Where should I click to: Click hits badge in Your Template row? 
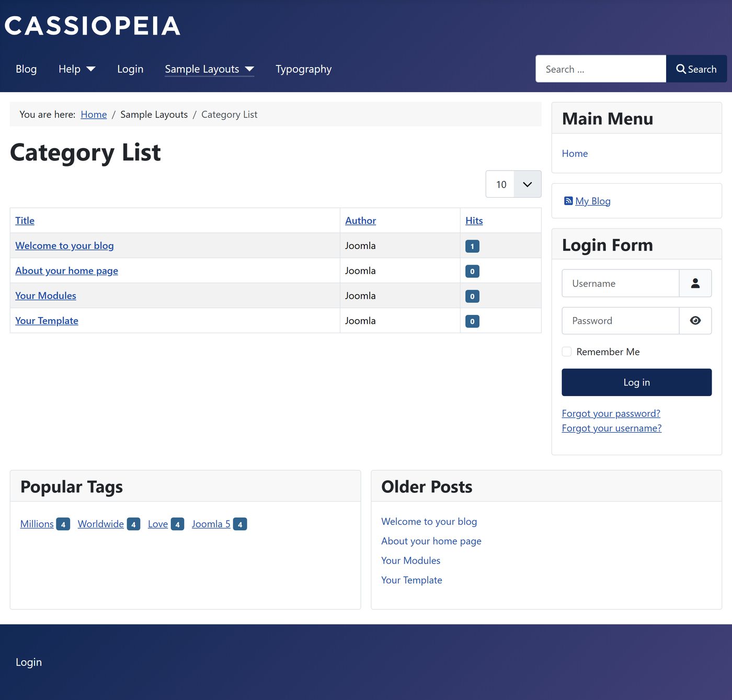pyautogui.click(x=472, y=321)
